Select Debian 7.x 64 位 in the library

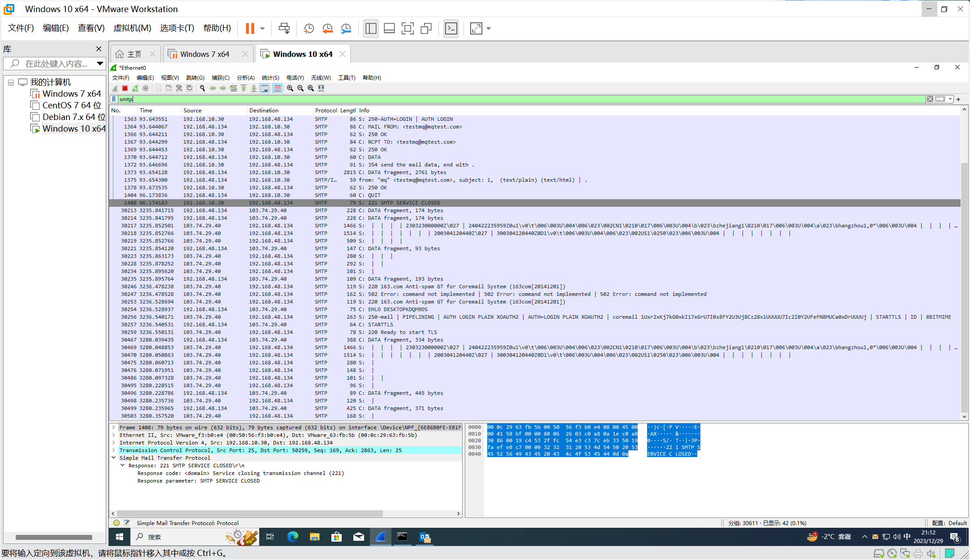point(74,117)
